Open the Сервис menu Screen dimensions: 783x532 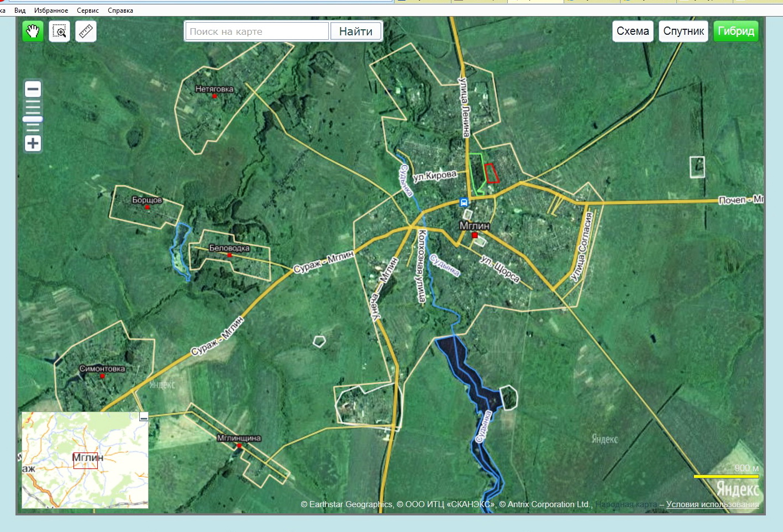(x=88, y=10)
